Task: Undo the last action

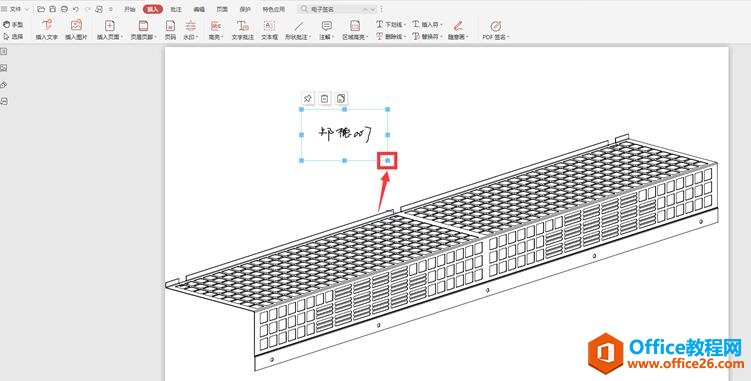Action: pyautogui.click(x=76, y=9)
